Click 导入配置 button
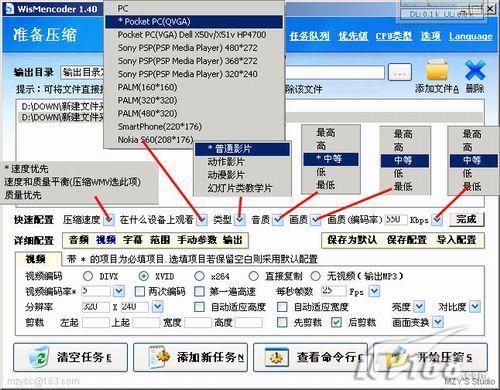 pyautogui.click(x=457, y=240)
